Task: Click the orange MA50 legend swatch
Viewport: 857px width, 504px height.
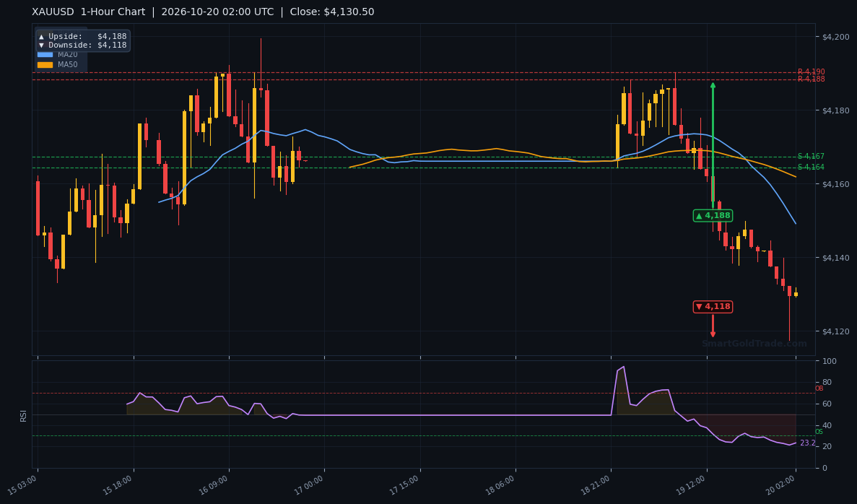Action: [45, 64]
